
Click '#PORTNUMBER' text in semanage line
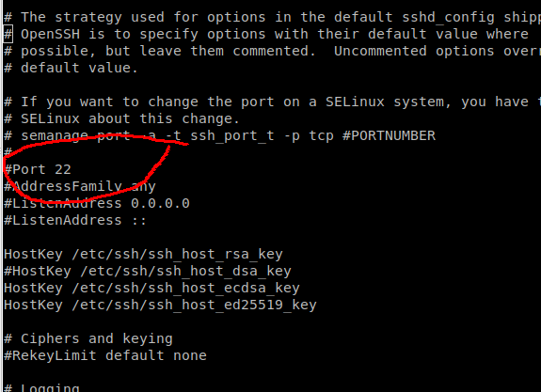click(389, 135)
